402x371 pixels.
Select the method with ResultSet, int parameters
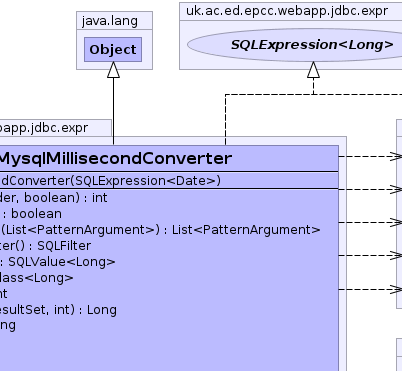pos(58,310)
